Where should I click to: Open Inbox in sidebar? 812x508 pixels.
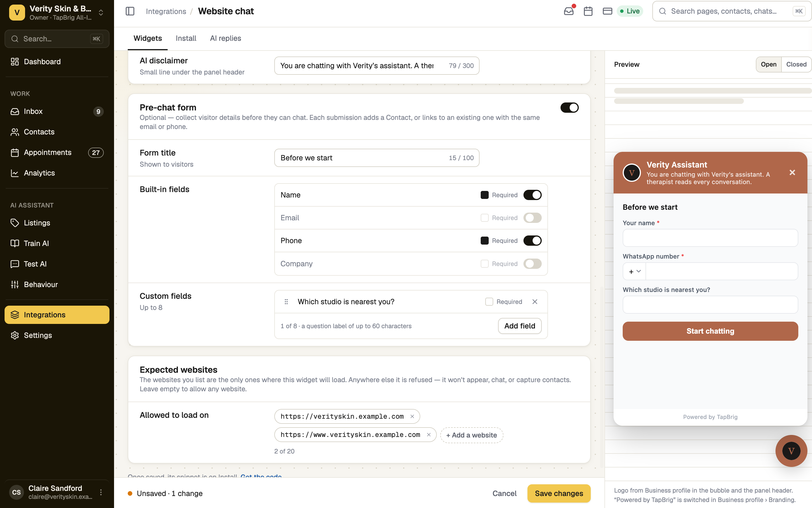click(57, 111)
